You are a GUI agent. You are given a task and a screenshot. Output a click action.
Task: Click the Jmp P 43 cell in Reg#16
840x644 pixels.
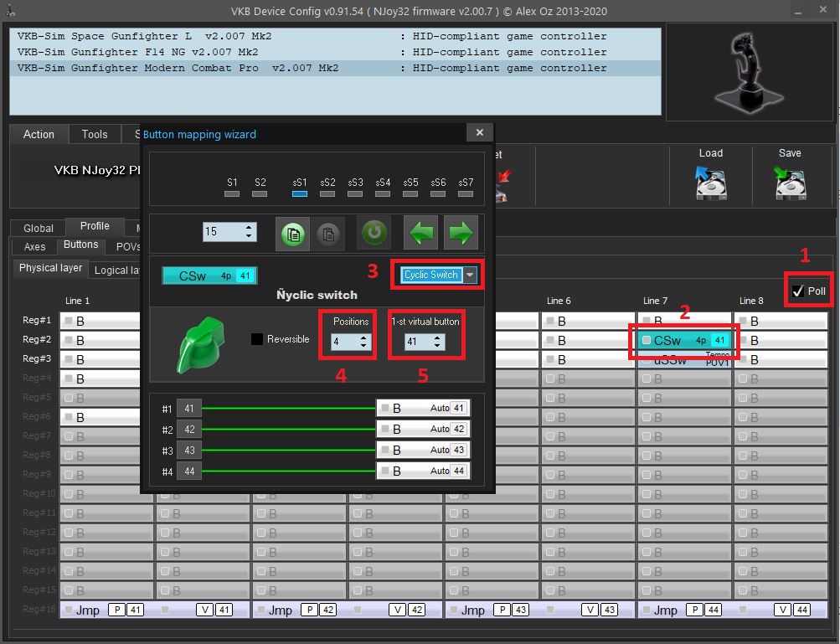pyautogui.click(x=492, y=610)
